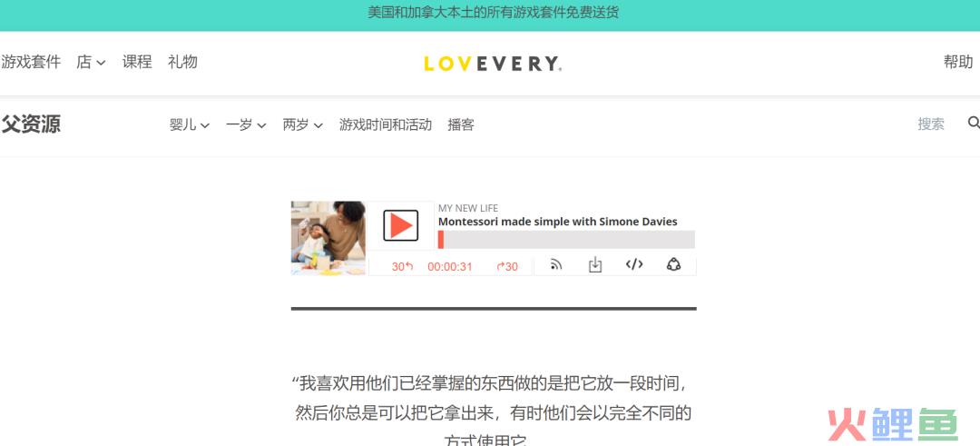Screen dimensions: 980x446
Task: Click the 搜索 search field
Action: (x=931, y=124)
